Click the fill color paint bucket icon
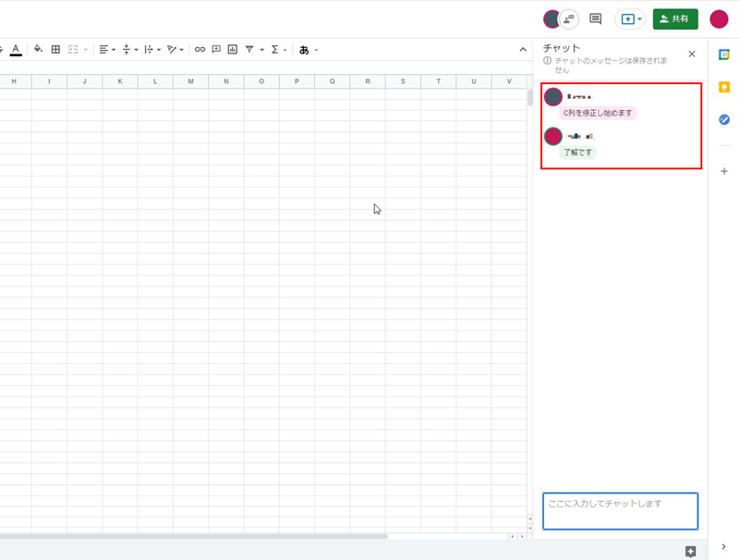The width and height of the screenshot is (740, 560). point(38,49)
